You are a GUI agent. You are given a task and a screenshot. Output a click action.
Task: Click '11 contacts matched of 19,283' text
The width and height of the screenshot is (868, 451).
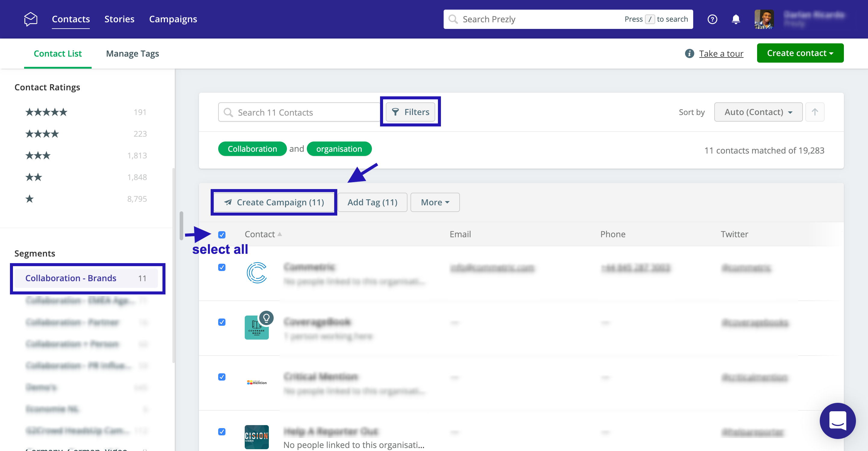tap(764, 151)
